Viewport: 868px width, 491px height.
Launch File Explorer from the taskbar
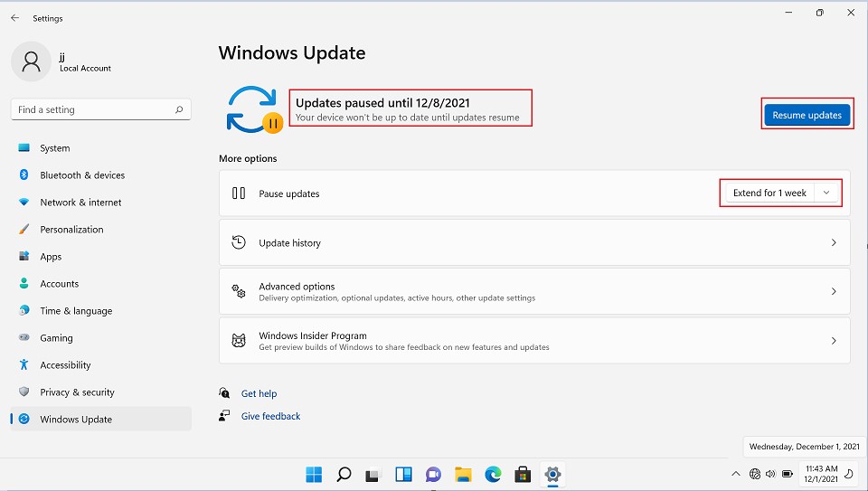(x=463, y=474)
